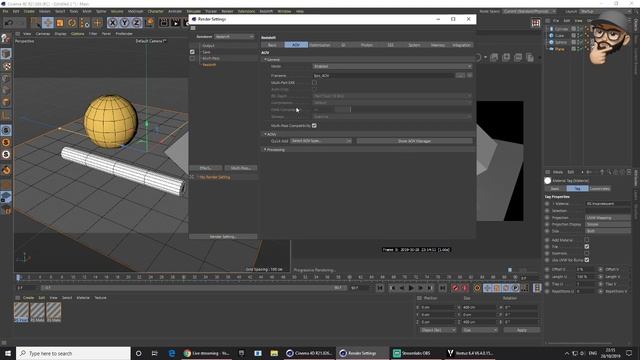Click the Undo arrow icon in top toolbar

click(9, 23)
